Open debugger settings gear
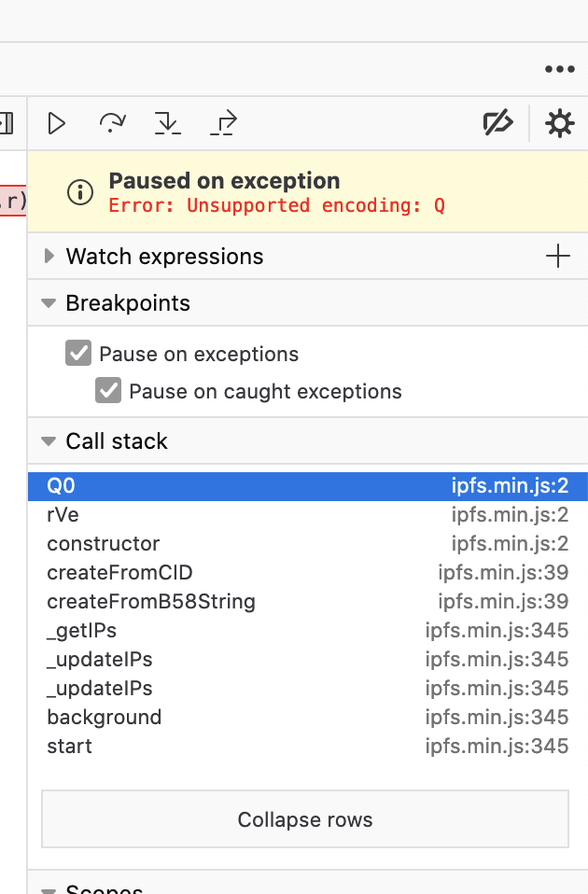 (559, 123)
